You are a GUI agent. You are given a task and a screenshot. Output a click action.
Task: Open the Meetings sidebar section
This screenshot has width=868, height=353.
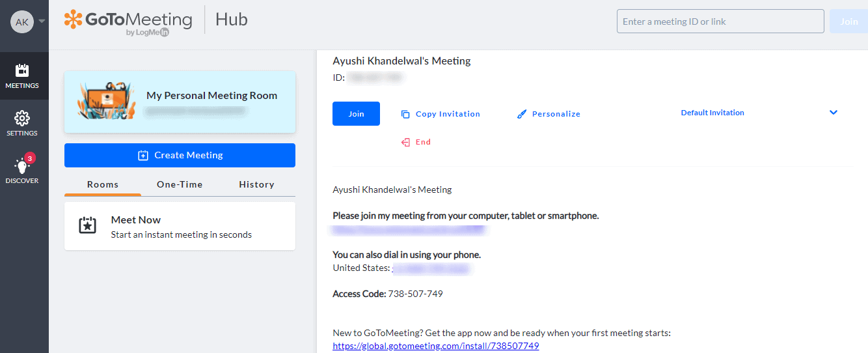tap(22, 76)
